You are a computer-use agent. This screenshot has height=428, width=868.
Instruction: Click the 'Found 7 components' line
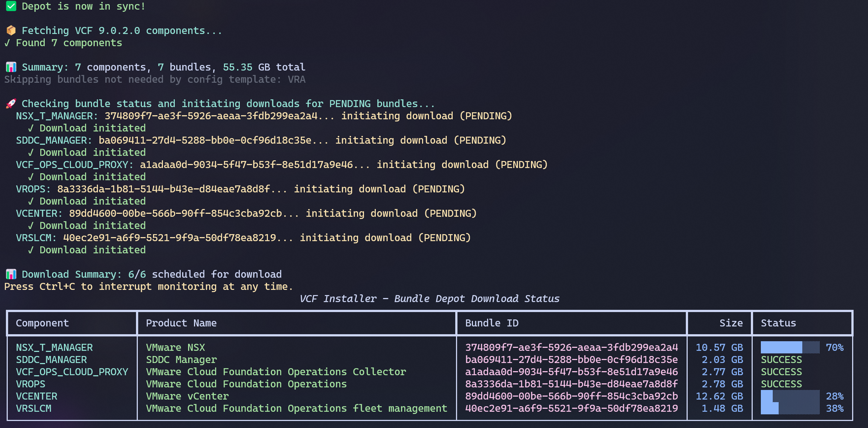[x=63, y=43]
